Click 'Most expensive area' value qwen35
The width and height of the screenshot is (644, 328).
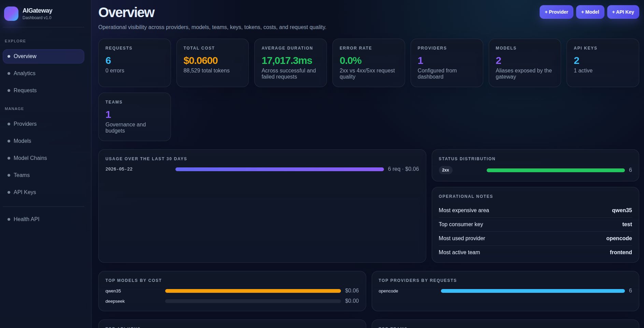point(622,210)
